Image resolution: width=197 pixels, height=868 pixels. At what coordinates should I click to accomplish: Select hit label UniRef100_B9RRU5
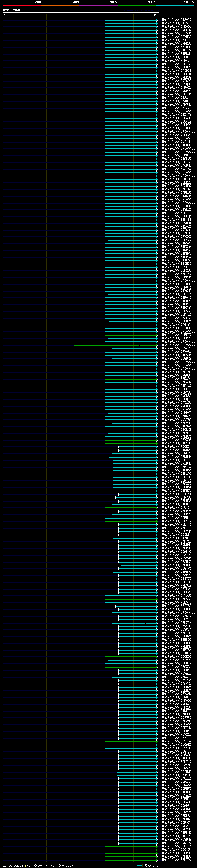coord(176,43)
